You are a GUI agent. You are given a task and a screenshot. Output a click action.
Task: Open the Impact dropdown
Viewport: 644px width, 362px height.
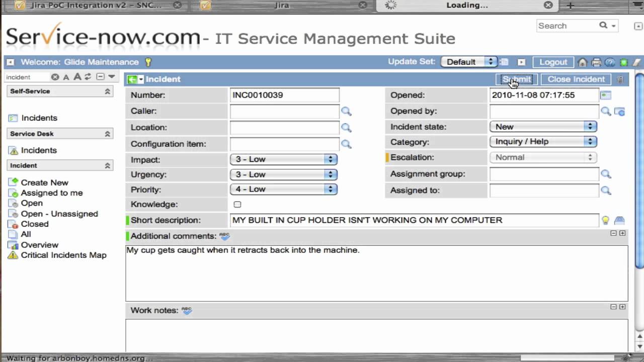(x=284, y=159)
